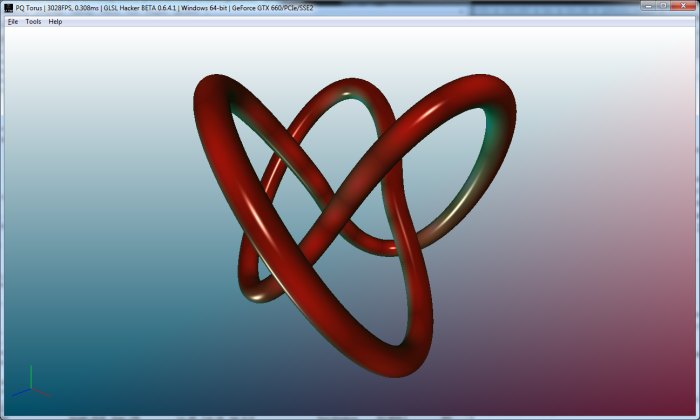
Task: Open the File menu
Action: coord(13,21)
